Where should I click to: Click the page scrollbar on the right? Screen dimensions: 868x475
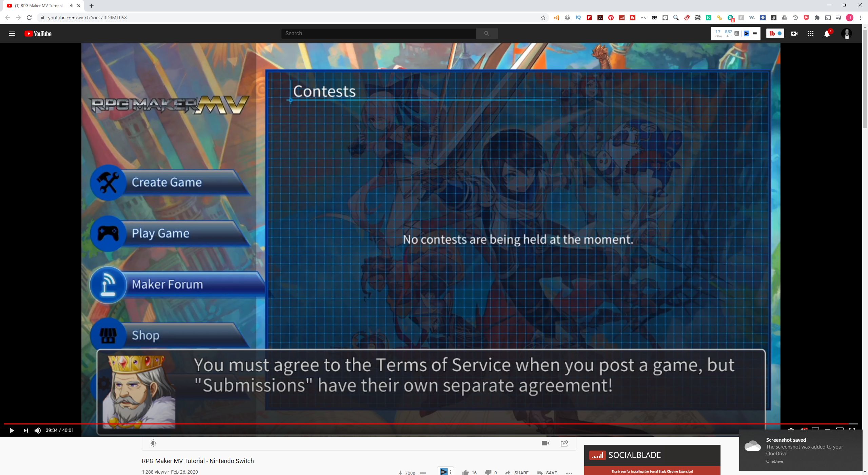(865, 78)
